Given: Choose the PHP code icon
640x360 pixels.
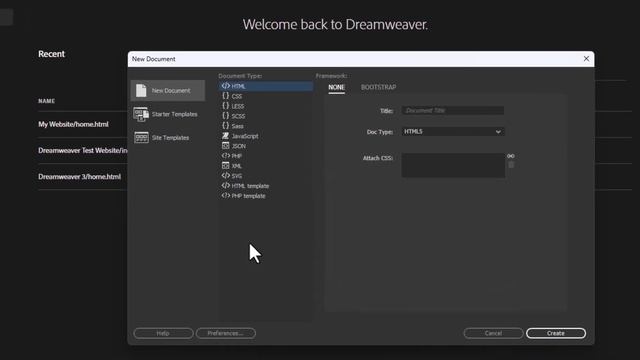Looking at the screenshot, I should 225,156.
